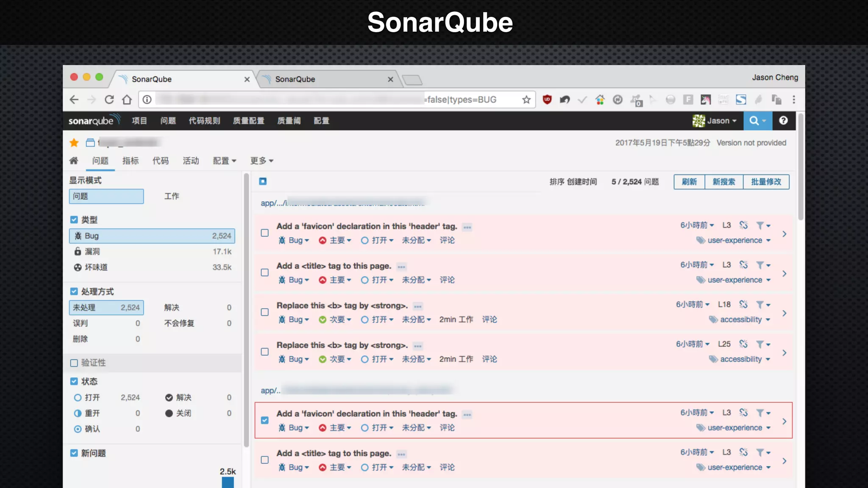This screenshot has width=868, height=488.
Task: Open 质量阈 in top navigation
Action: [289, 121]
